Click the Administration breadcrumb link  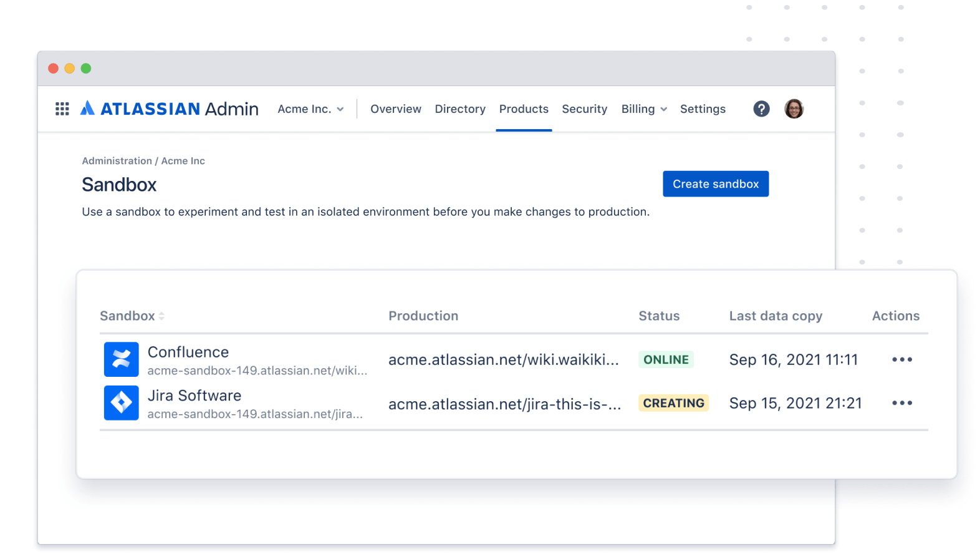coord(117,161)
